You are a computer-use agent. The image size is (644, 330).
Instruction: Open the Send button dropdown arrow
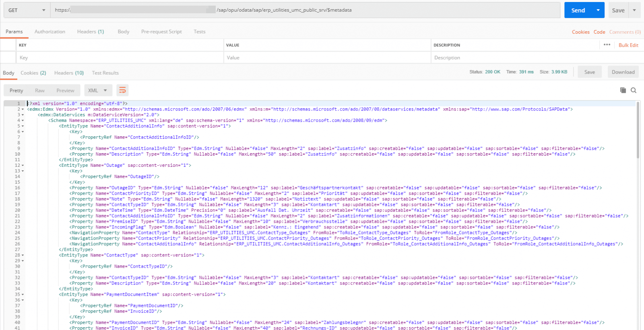pyautogui.click(x=598, y=10)
